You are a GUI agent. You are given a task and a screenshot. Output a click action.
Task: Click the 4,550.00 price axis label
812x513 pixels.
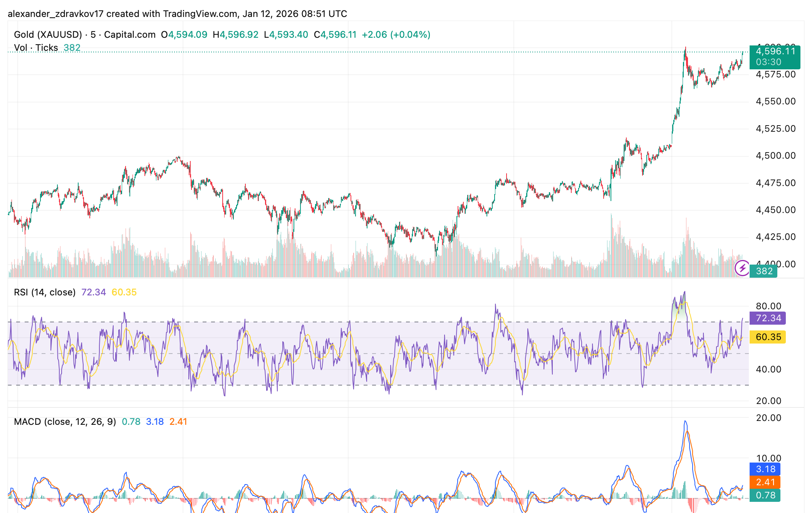(775, 101)
